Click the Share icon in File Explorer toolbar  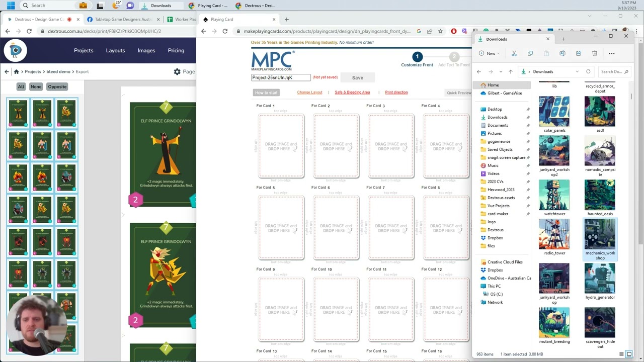point(579,53)
